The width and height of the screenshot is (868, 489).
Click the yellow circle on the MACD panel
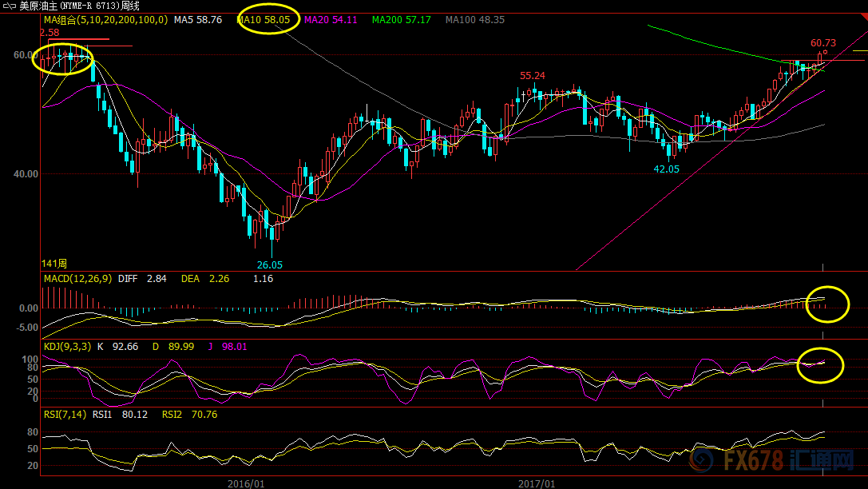(827, 304)
